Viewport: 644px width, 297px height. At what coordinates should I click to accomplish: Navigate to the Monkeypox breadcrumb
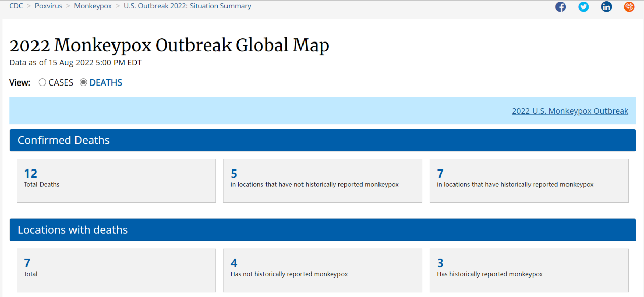point(93,6)
